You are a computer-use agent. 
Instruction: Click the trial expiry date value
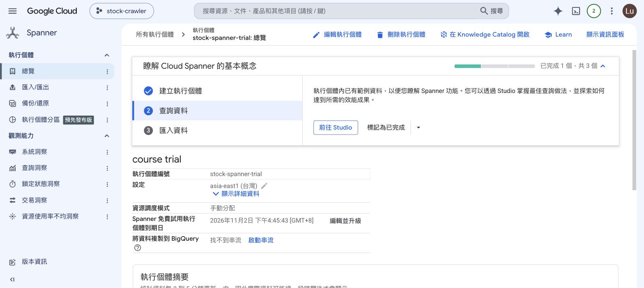[262, 221]
